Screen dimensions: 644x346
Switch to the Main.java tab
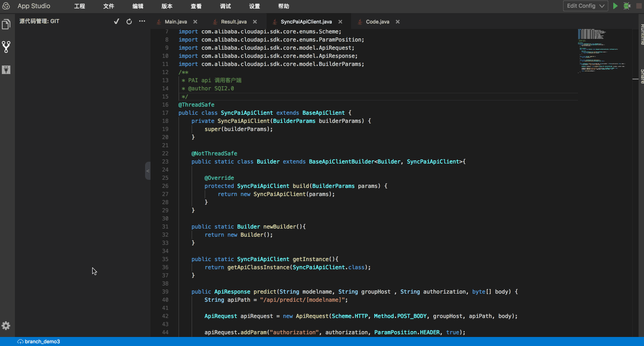click(176, 22)
